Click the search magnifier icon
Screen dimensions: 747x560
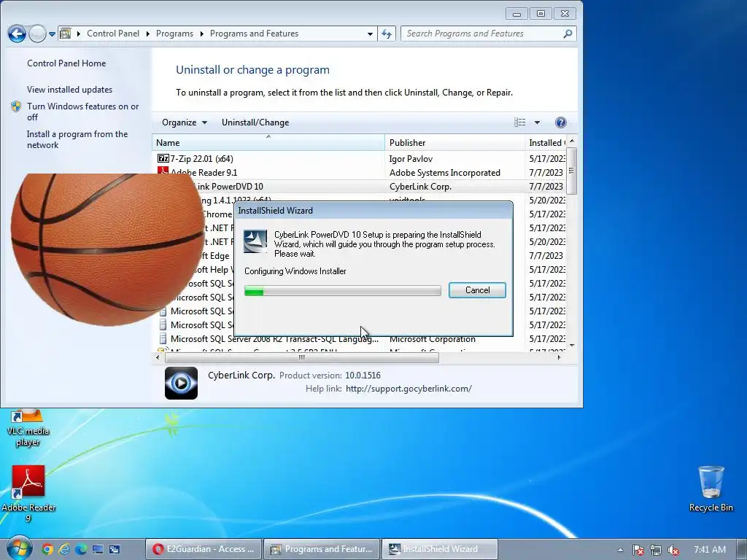(568, 34)
